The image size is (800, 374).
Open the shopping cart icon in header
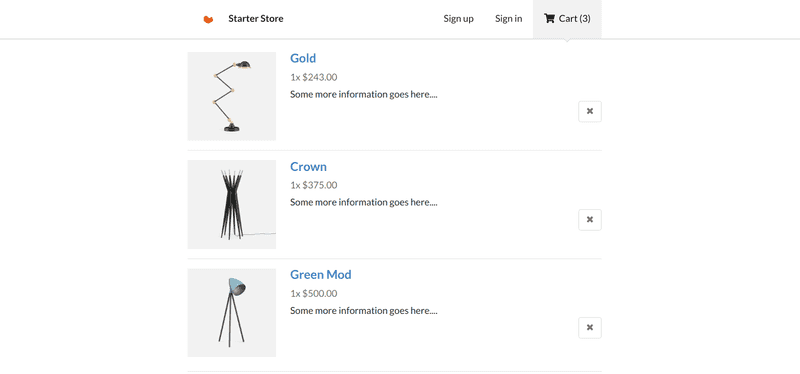(549, 18)
